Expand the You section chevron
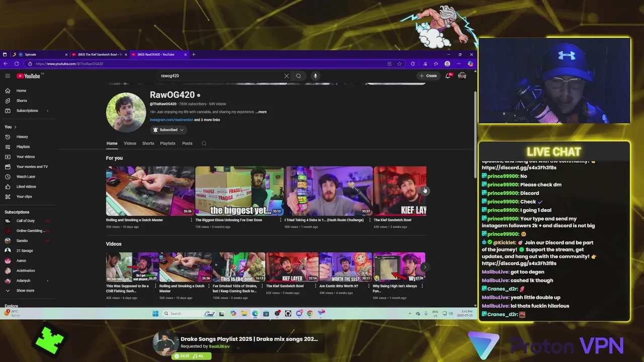The height and width of the screenshot is (362, 644). 16,127
